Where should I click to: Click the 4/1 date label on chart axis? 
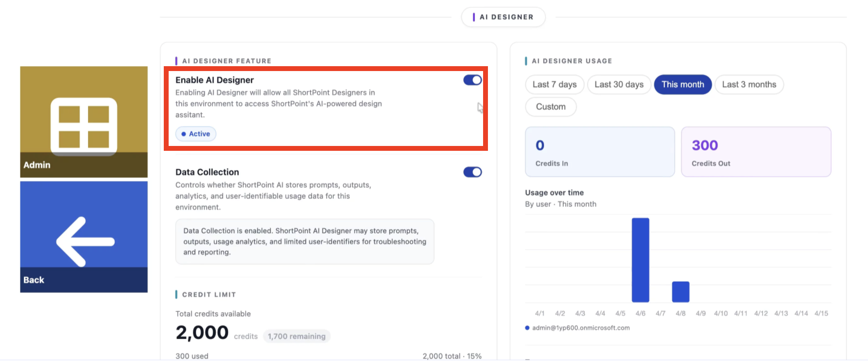539,313
